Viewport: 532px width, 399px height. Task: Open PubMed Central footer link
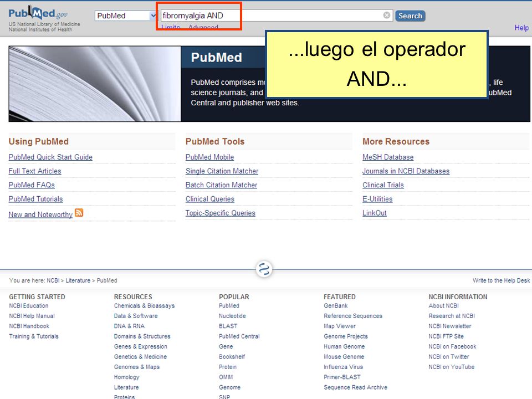pos(239,336)
